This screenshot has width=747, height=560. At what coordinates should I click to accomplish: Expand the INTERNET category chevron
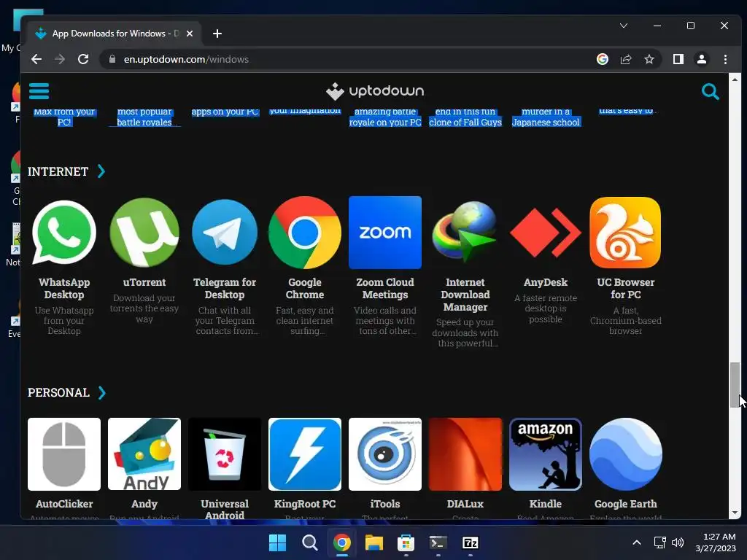[101, 171]
